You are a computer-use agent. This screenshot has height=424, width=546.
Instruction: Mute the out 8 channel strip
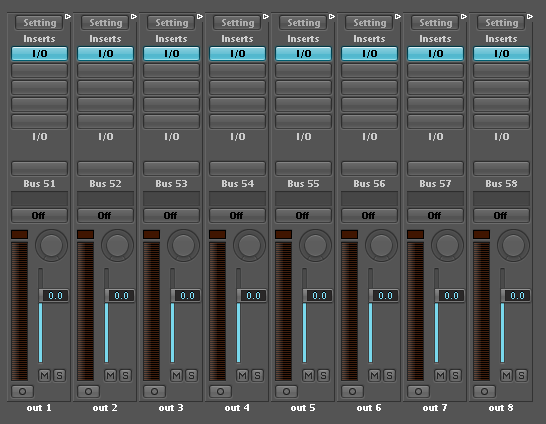click(x=507, y=375)
